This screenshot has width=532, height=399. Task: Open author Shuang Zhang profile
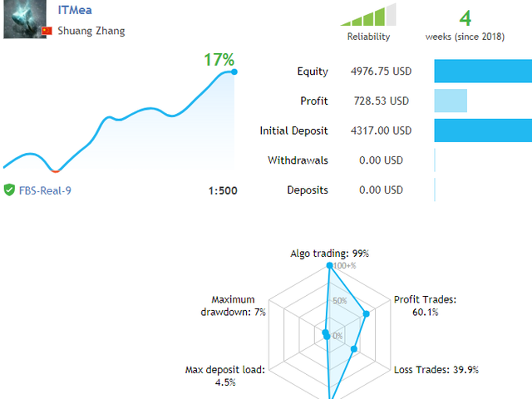click(91, 31)
